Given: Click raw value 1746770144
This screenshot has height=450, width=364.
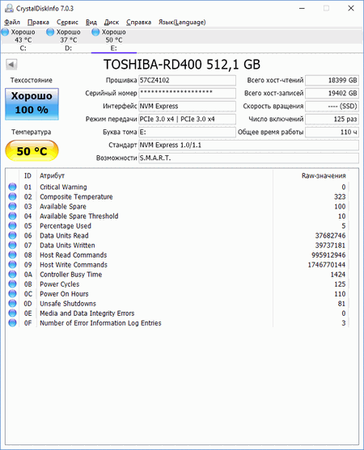Looking at the screenshot, I should 327,265.
